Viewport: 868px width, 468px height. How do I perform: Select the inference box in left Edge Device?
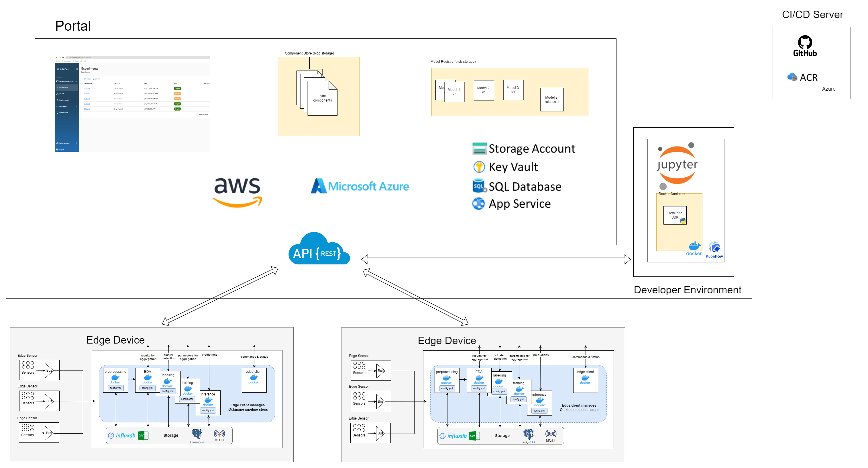tap(208, 403)
